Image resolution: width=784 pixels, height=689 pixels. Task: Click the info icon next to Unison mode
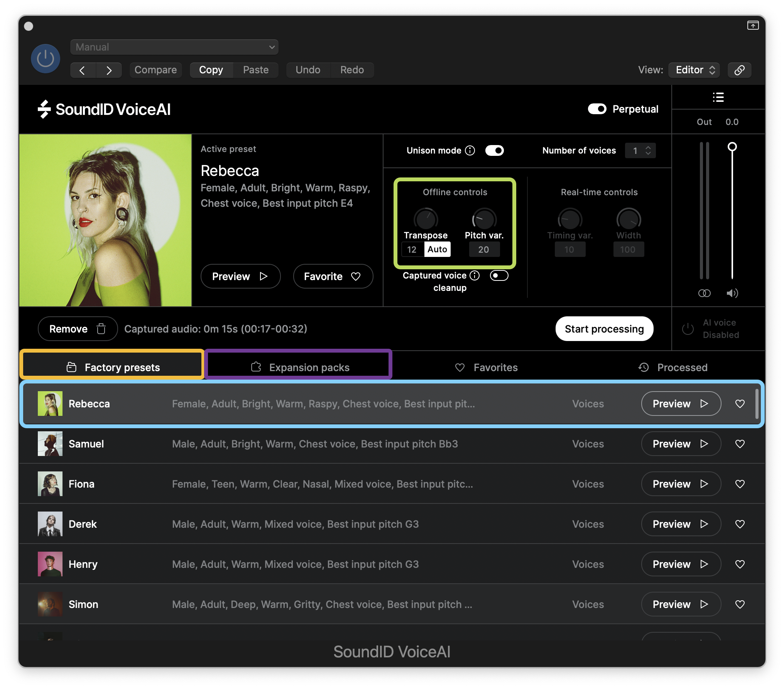[x=471, y=150]
